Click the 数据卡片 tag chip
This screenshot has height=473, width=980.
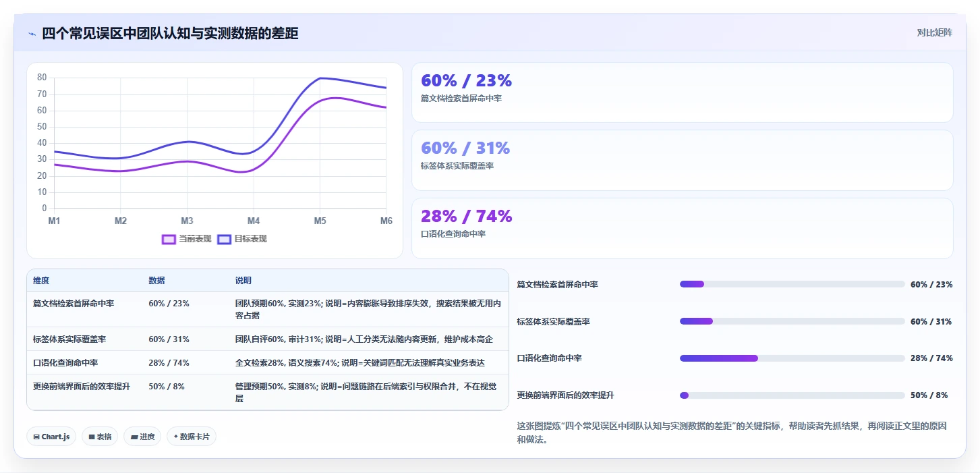click(192, 437)
